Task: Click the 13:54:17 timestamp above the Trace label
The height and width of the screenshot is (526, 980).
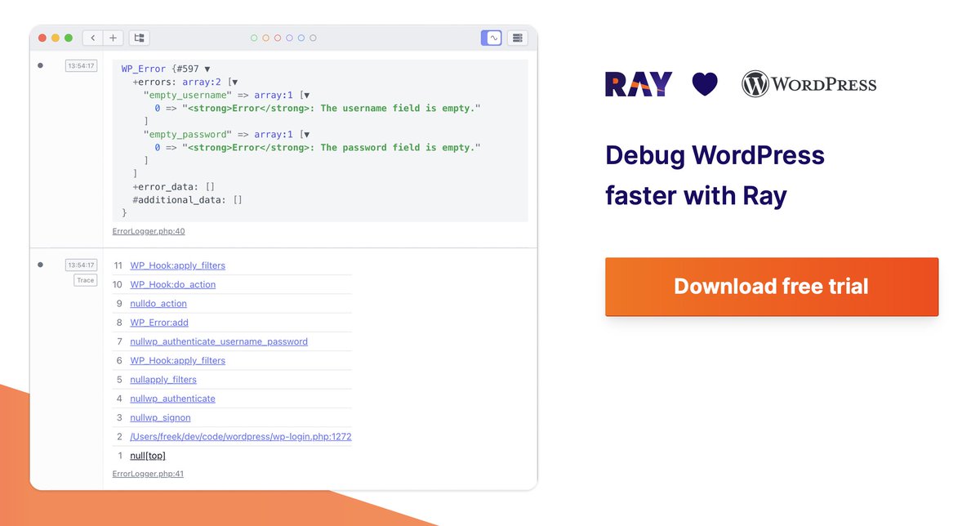Action: point(81,265)
